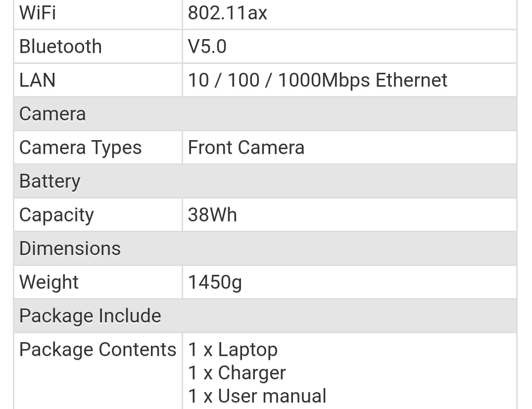532x409 pixels.
Task: Click the 10 / 100 / 1000Mbps Ethernet value
Action: (318, 80)
